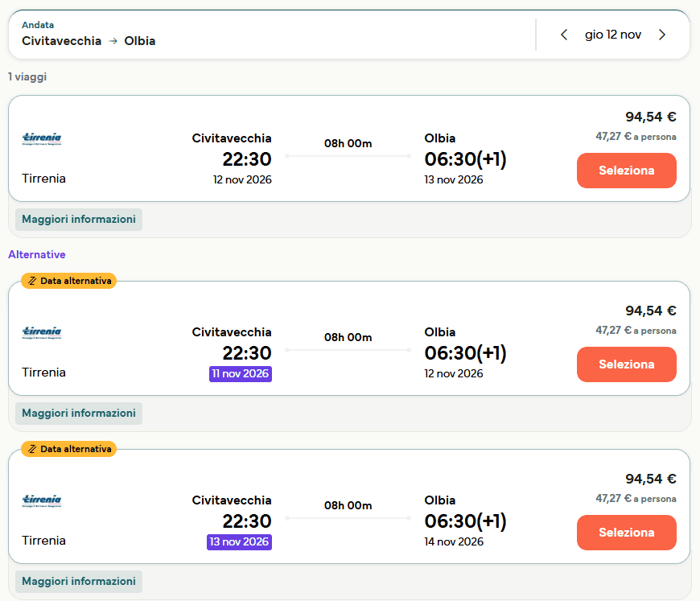Click the Andata label
The image size is (700, 601).
[x=38, y=25]
